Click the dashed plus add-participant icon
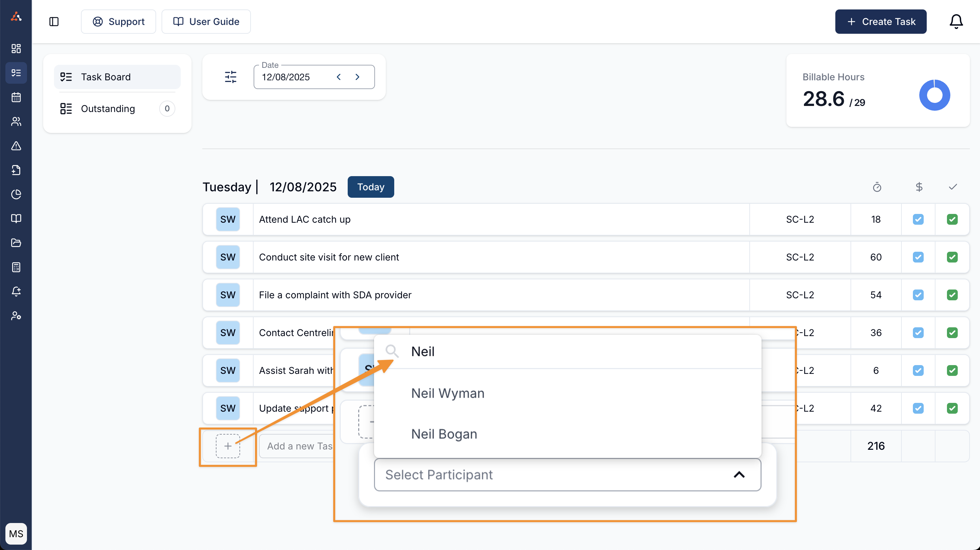The width and height of the screenshot is (980, 550). point(228,446)
